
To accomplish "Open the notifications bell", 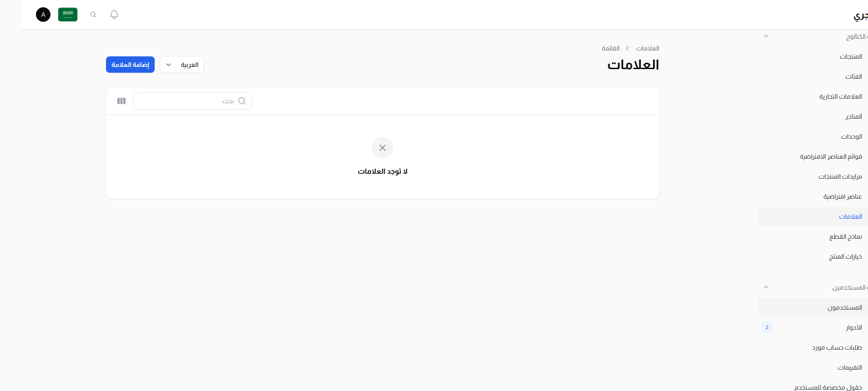I will pyautogui.click(x=114, y=14).
